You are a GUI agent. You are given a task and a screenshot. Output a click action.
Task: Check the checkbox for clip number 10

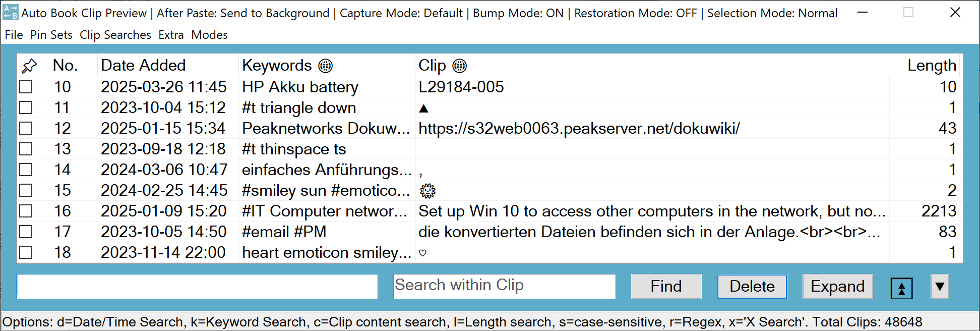[26, 87]
